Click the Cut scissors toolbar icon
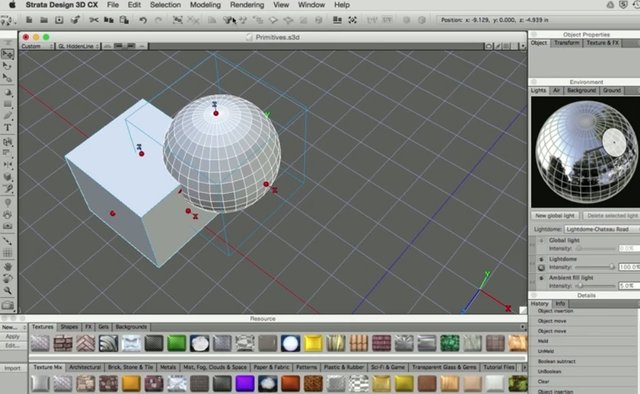Viewport: 640px width, 394px height. coord(94,20)
